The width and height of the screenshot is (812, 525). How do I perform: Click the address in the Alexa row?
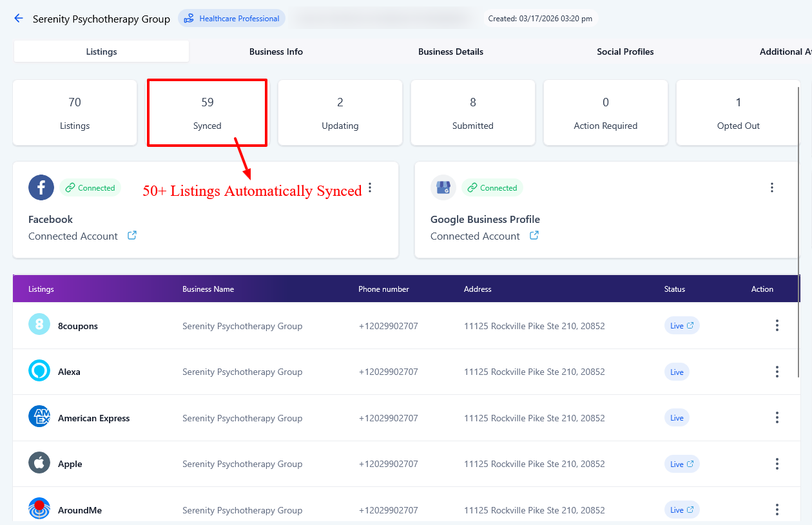tap(534, 372)
